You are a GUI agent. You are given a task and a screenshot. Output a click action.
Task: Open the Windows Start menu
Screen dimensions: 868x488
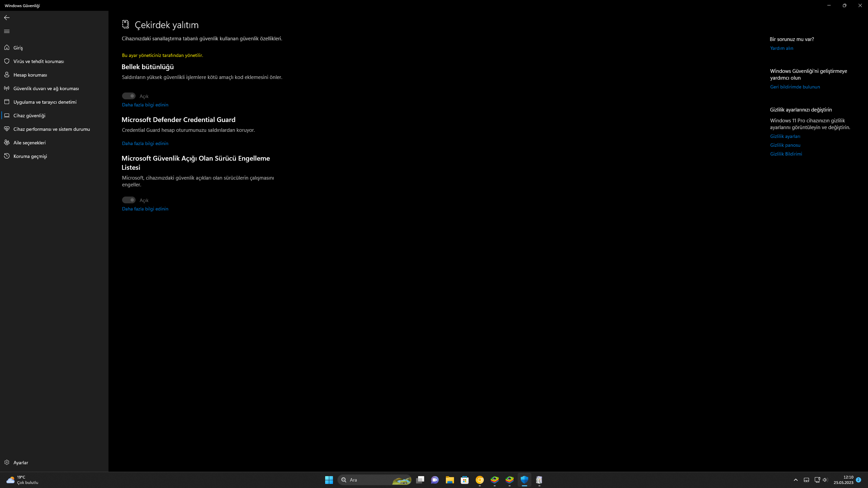[x=329, y=480]
